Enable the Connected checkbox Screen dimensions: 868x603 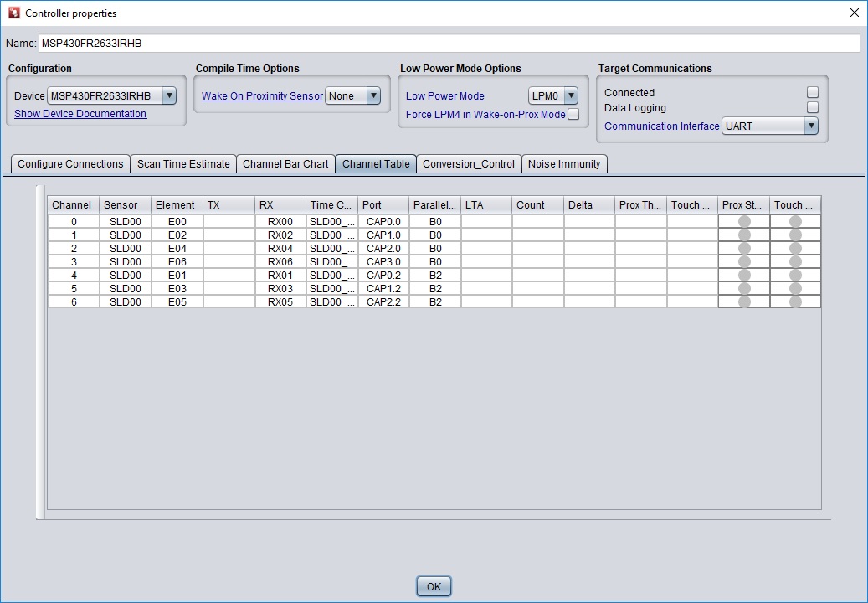[812, 92]
